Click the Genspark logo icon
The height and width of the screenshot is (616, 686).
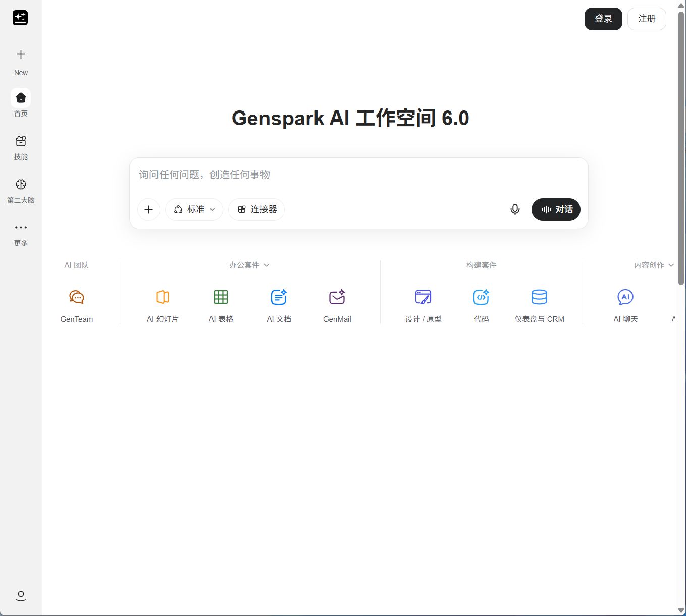[20, 18]
